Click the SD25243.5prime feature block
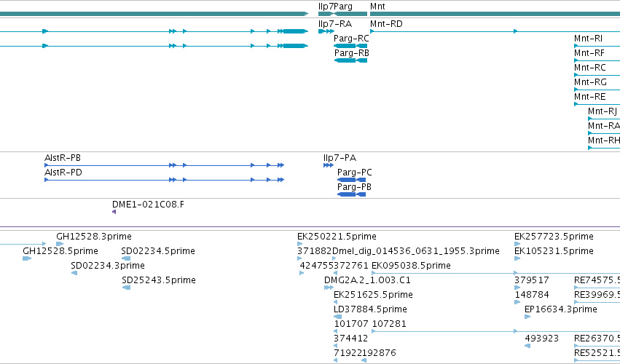The height and width of the screenshot is (364, 620). point(127,288)
